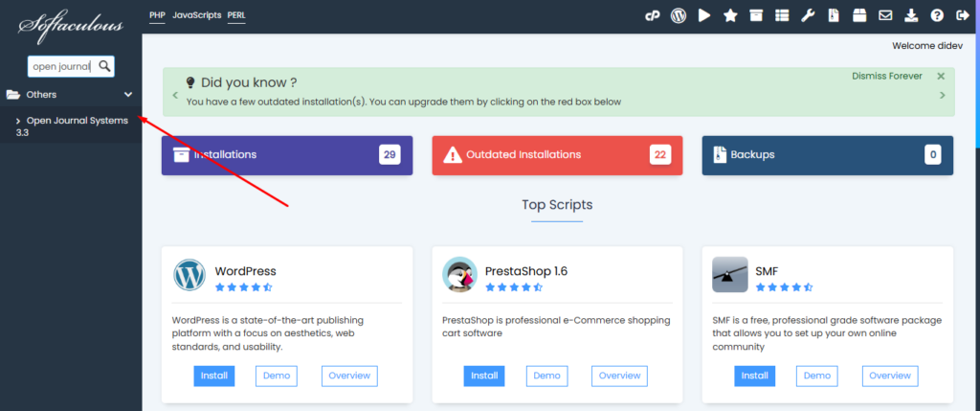This screenshot has width=980, height=411.
Task: Open the Backups panel
Action: click(x=828, y=155)
